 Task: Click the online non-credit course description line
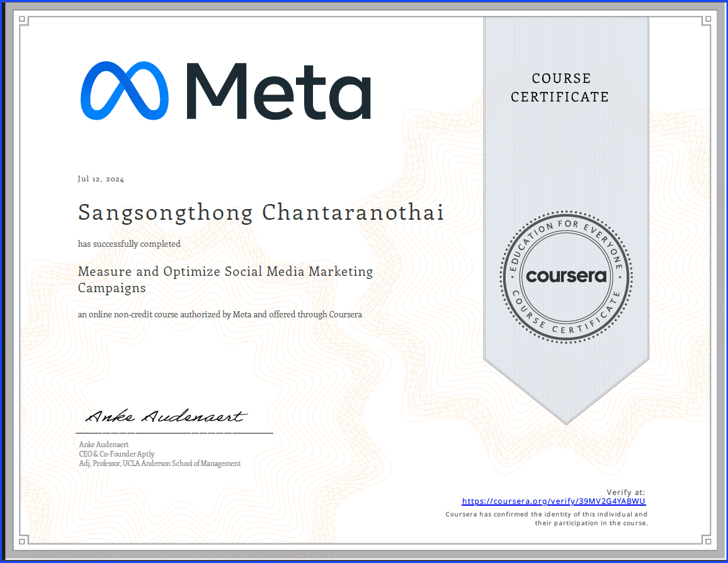tap(220, 315)
